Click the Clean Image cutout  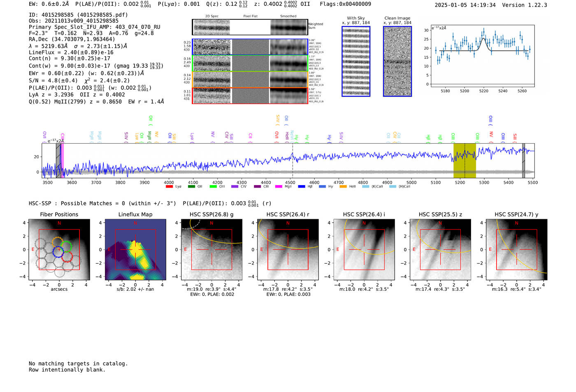pyautogui.click(x=397, y=61)
